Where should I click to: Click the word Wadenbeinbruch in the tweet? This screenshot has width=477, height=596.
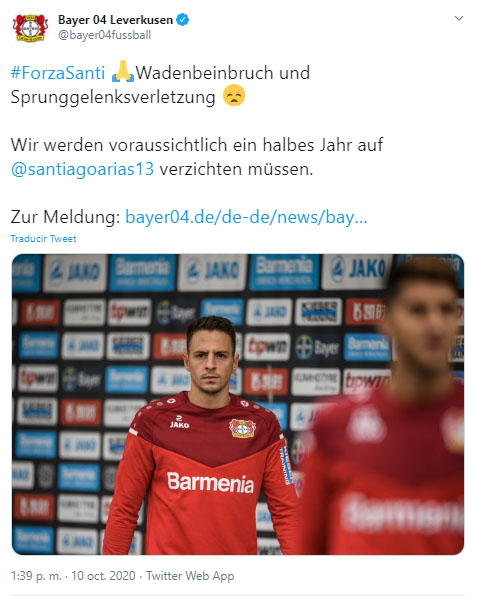click(x=204, y=73)
